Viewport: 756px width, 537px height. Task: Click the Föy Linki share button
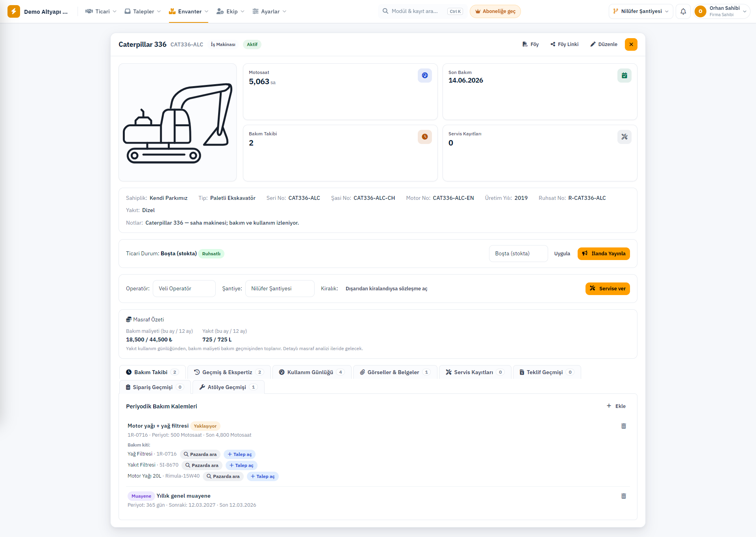(565, 44)
